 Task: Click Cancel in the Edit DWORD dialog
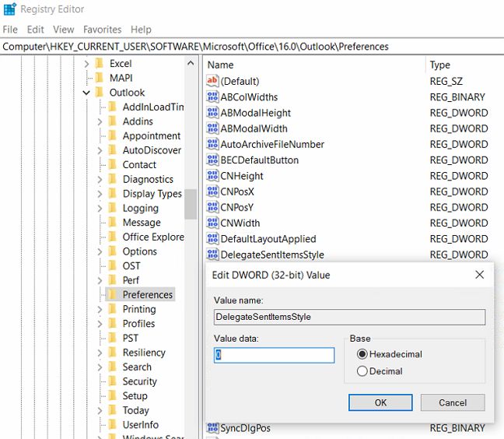click(453, 402)
